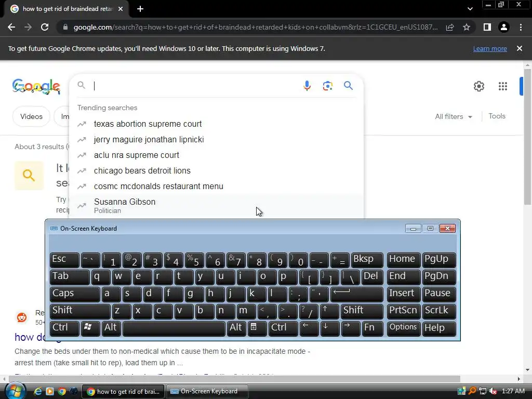
Task: Choose suggestion cosmc mcdonalds restaurant menu
Action: 216,187
